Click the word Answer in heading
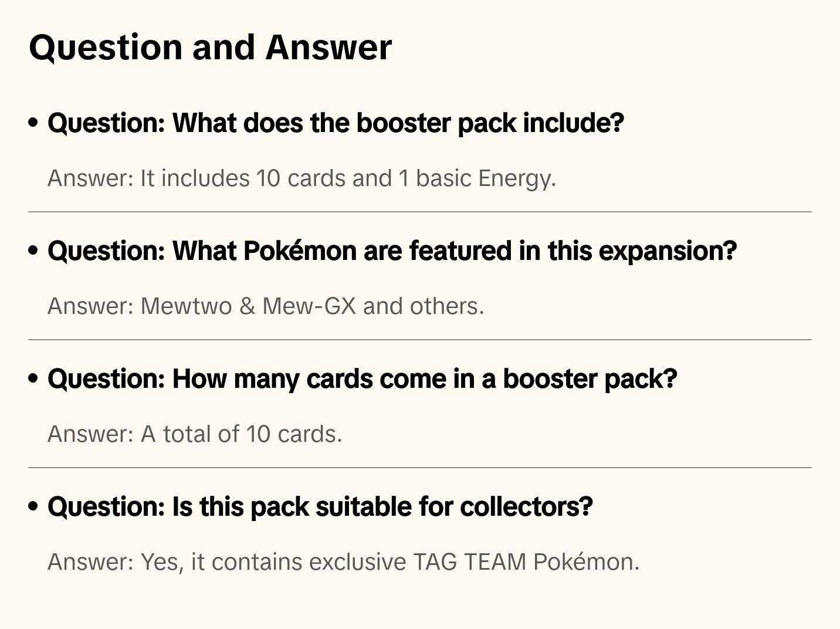840x629 pixels. coord(328,47)
